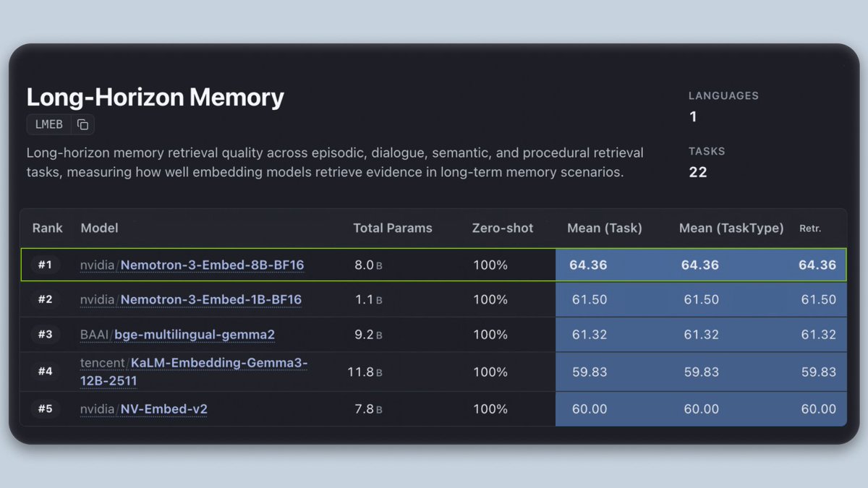Select the #2 rank badge

point(45,299)
